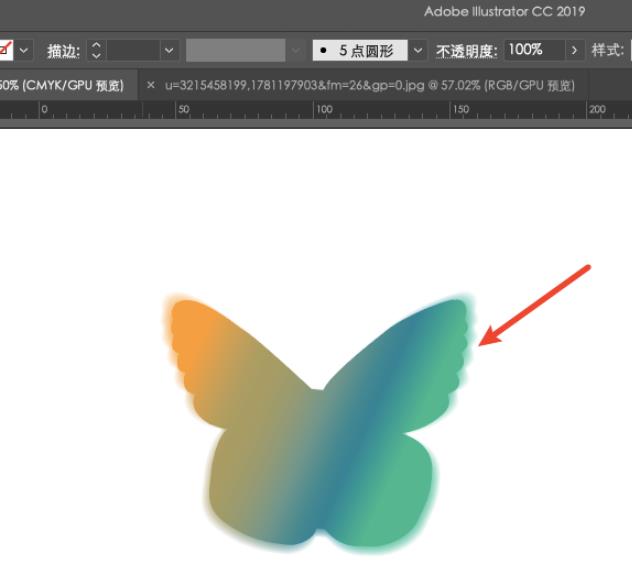Click the 样式 style label
Viewport: 632px width, 573px height.
point(607,51)
